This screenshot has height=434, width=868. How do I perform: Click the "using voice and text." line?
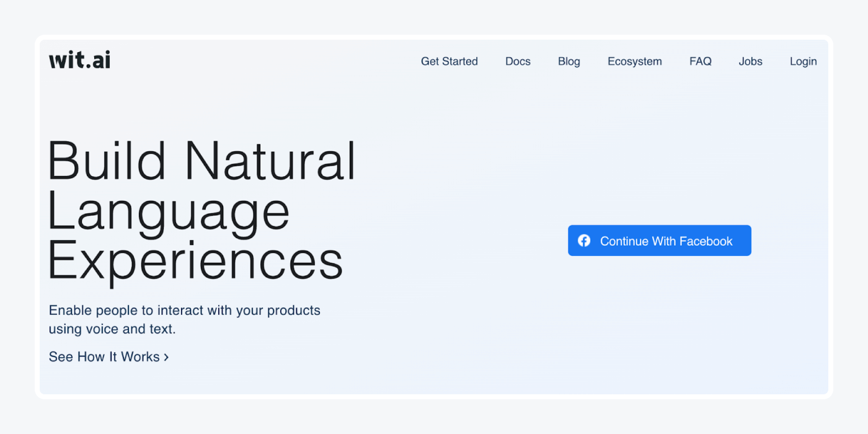pos(112,329)
